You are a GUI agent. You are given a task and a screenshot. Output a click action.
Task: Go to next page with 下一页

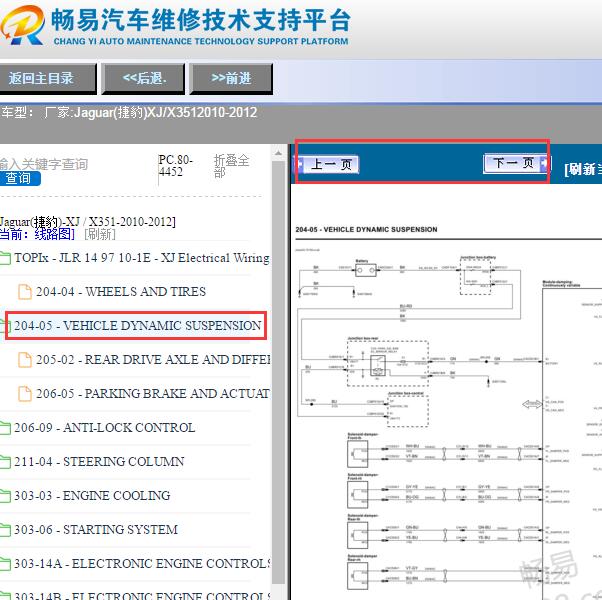point(516,163)
